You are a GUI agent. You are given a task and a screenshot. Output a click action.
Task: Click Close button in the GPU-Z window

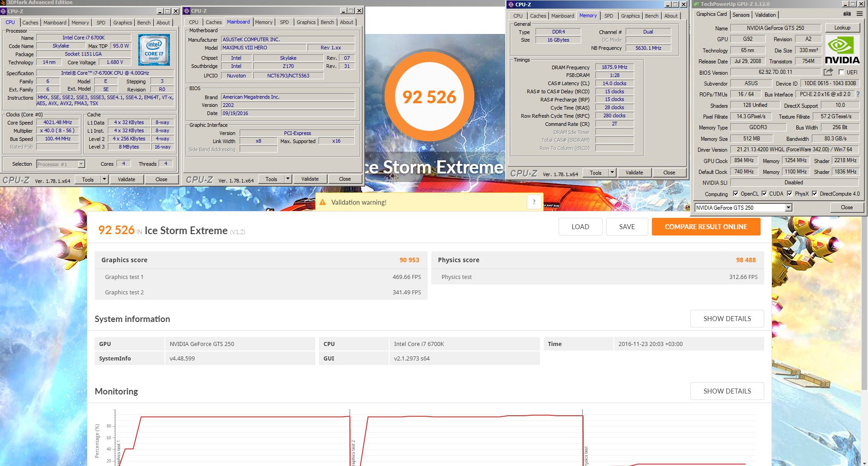(x=847, y=207)
